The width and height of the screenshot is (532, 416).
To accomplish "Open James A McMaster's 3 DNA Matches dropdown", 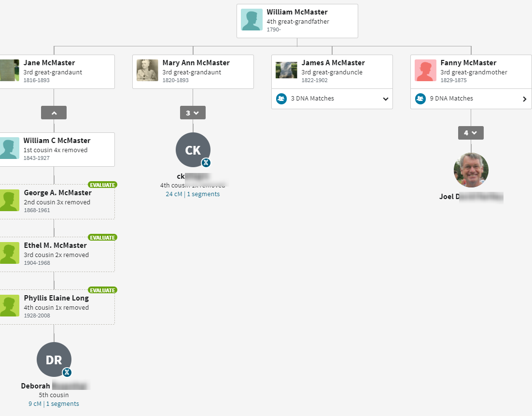I will coord(385,99).
